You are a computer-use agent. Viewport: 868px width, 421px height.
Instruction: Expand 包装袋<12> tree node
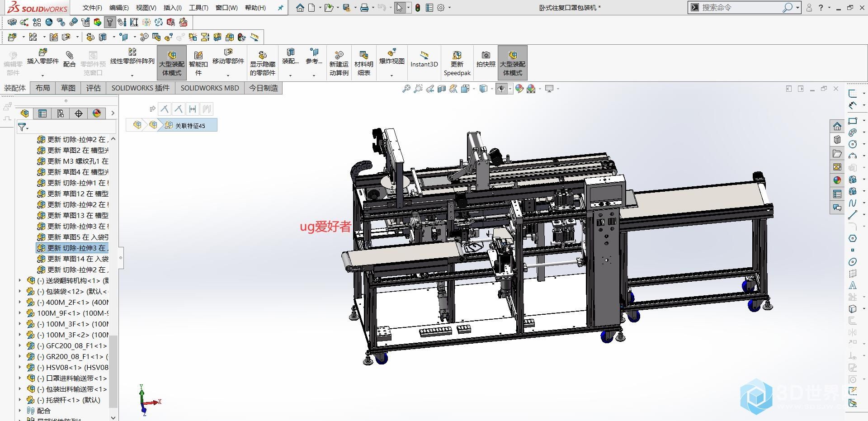(20, 291)
